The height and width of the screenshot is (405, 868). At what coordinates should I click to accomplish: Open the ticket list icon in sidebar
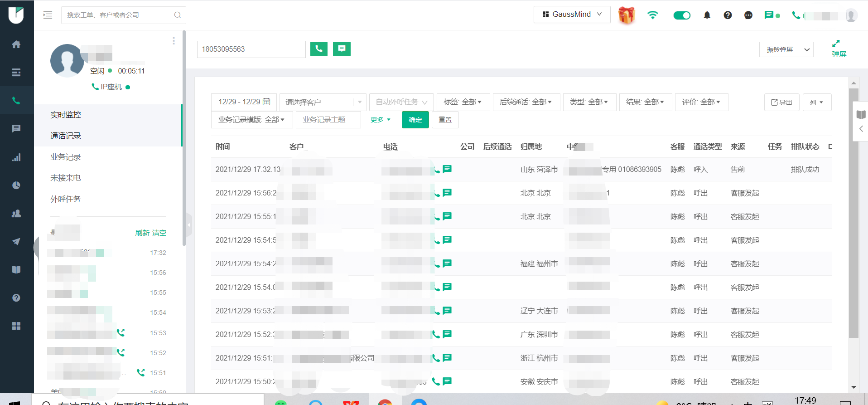(x=16, y=73)
